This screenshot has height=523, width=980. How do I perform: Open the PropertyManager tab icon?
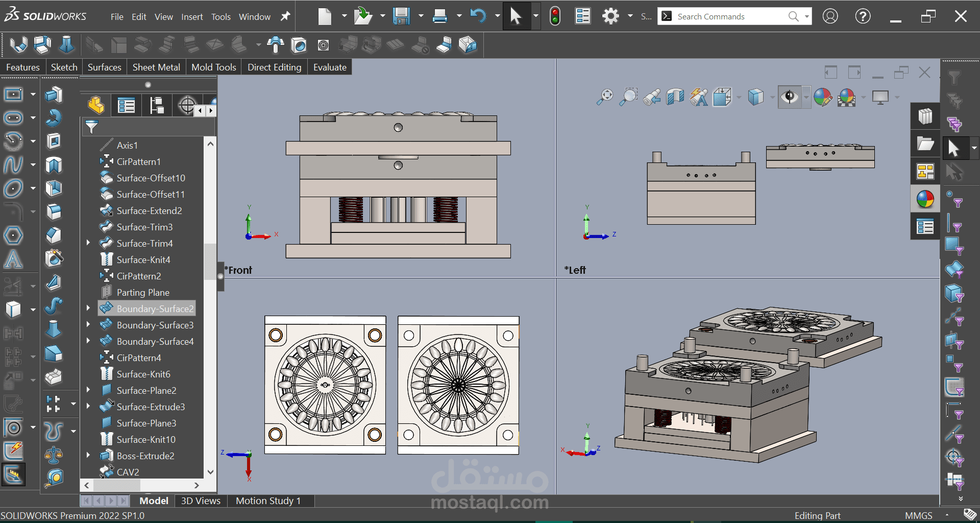[126, 105]
